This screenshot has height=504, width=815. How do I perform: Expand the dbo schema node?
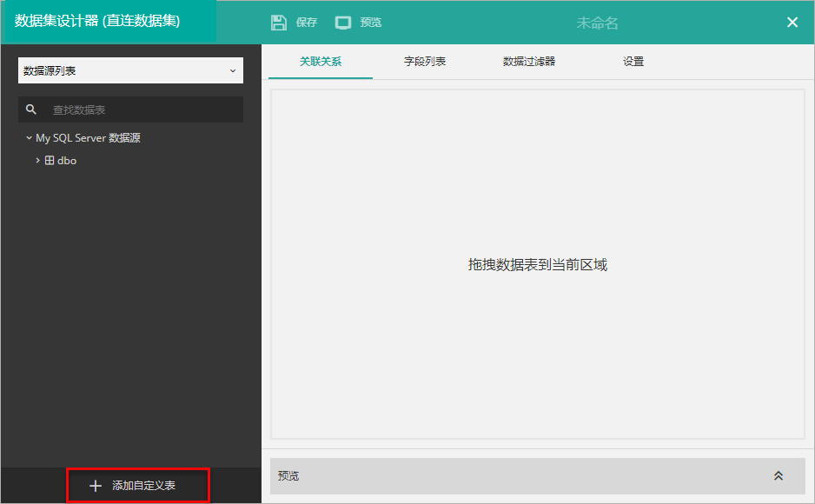(37, 161)
